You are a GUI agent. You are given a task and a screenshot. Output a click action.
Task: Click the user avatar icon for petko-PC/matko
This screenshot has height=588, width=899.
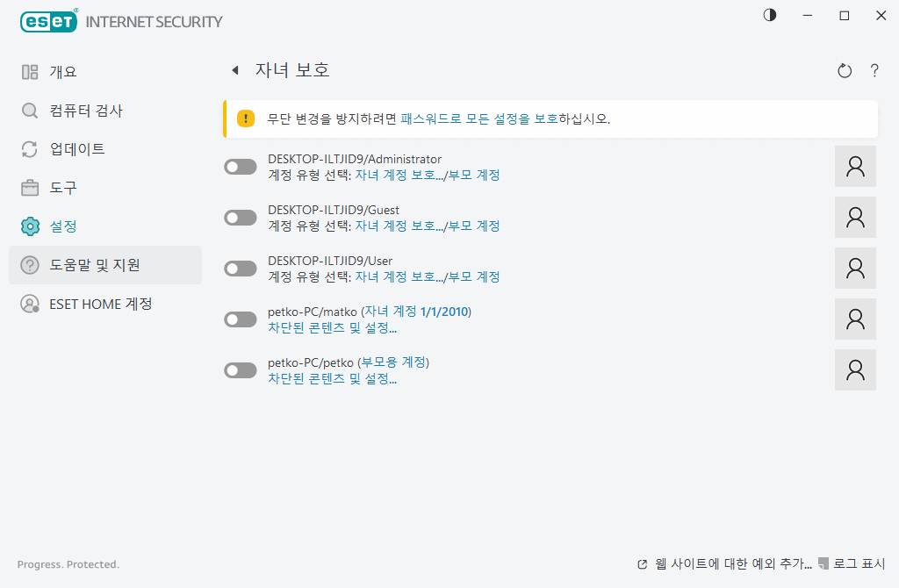click(x=854, y=319)
